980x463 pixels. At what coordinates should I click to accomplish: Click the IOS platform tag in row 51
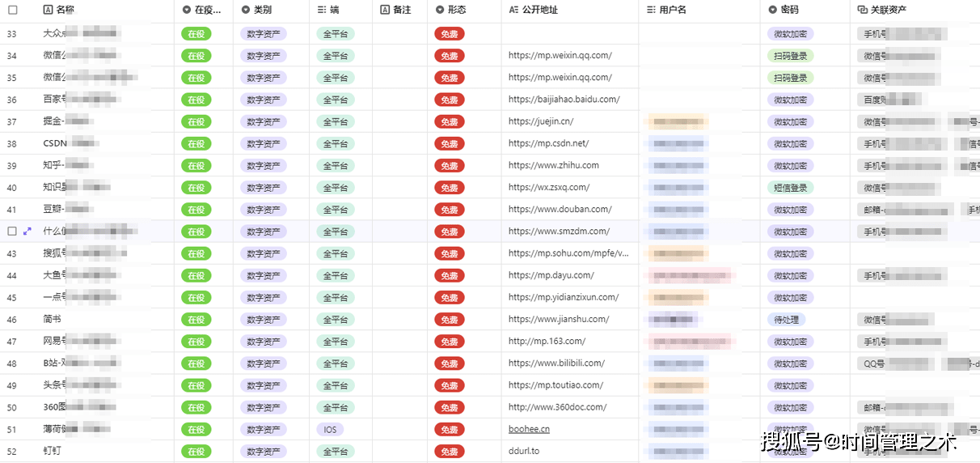click(x=331, y=429)
